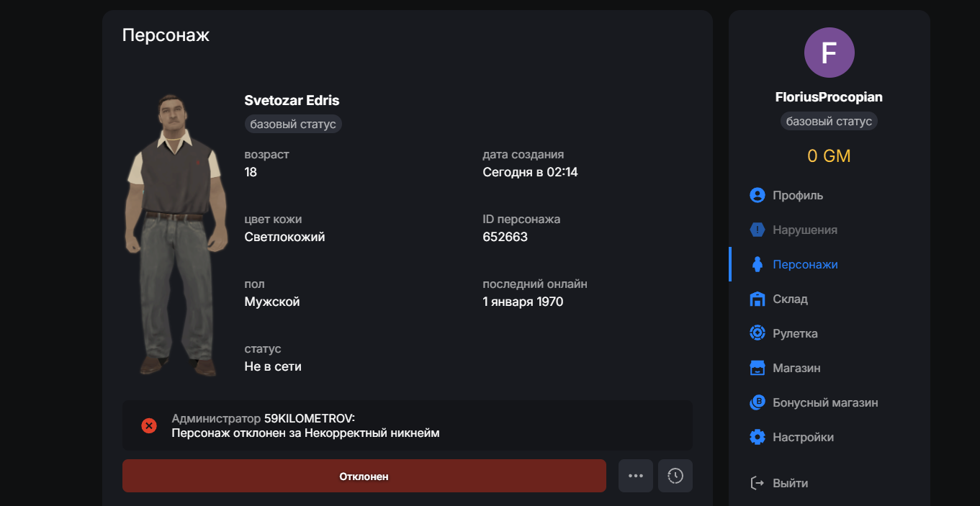Click the Рулетка roulette wheel icon

757,333
